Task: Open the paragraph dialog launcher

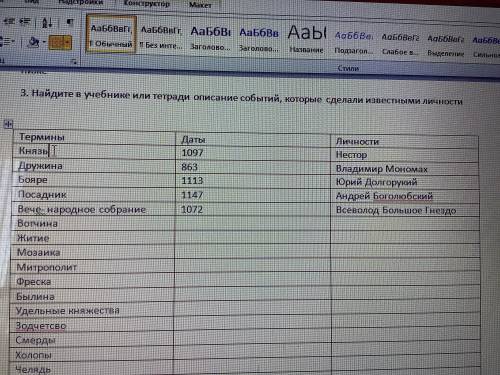Action: 74,62
